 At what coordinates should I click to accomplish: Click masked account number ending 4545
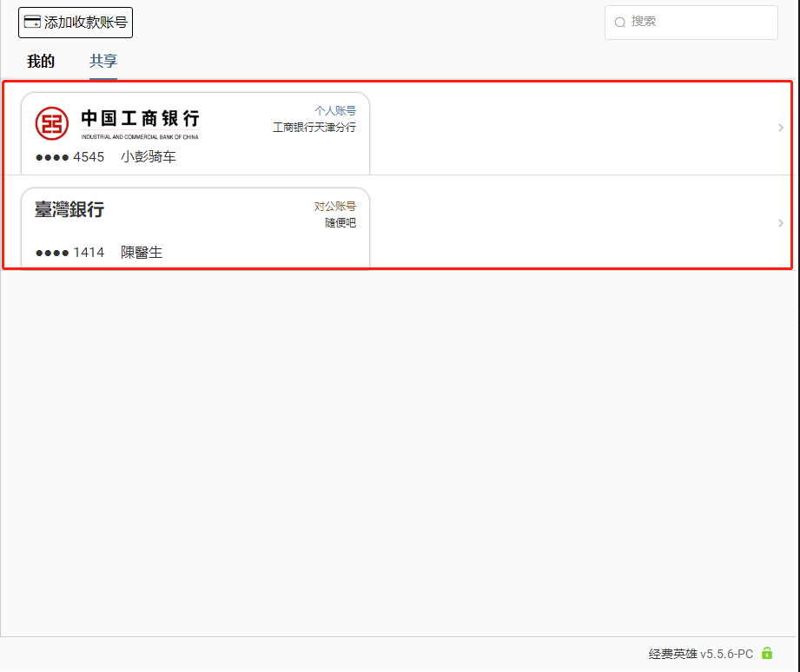69,157
